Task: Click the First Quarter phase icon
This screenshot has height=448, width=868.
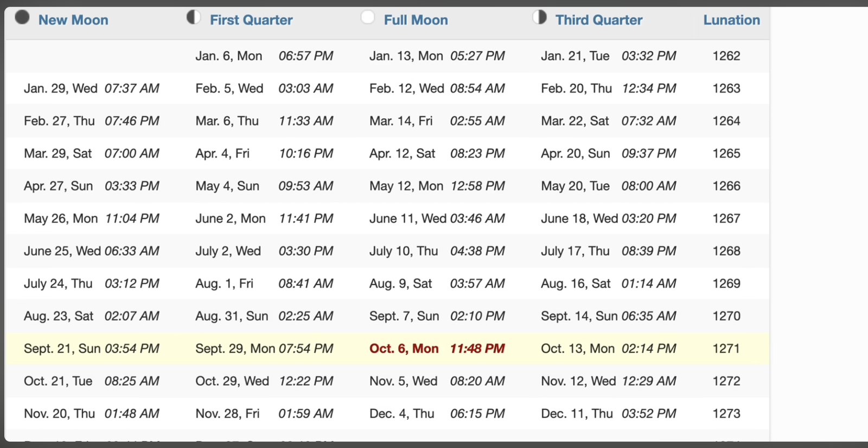Action: [194, 17]
